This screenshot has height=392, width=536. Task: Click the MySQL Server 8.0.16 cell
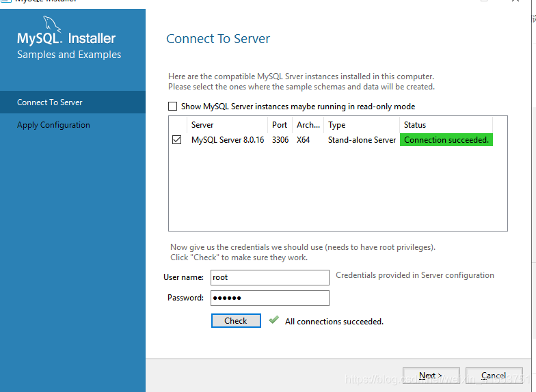tap(228, 140)
